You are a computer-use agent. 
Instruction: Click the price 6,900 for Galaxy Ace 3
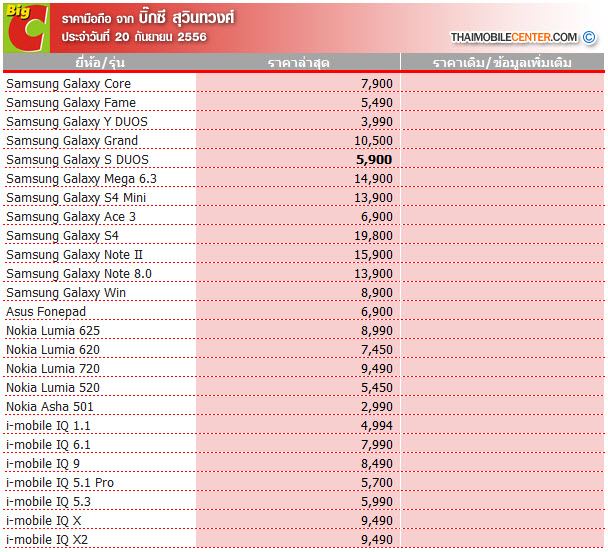click(377, 217)
